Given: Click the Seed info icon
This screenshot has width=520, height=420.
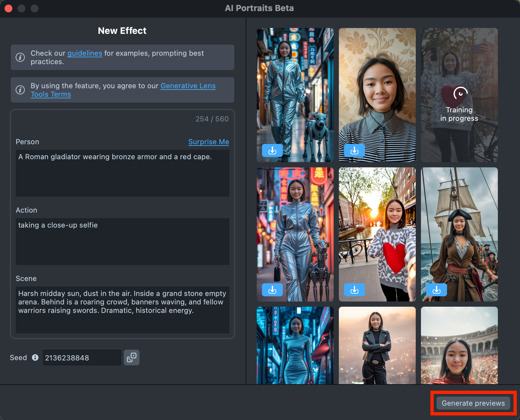Looking at the screenshot, I should click(35, 357).
